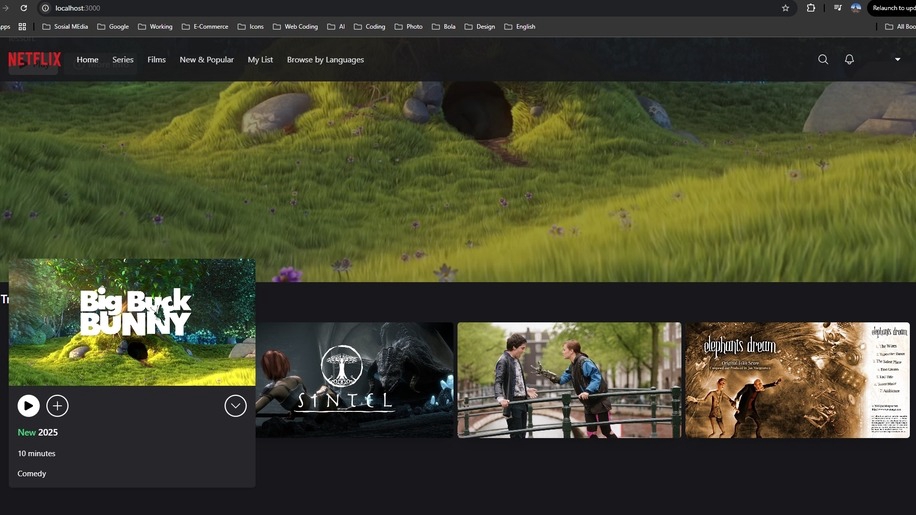Open the Design bookmark folder

point(480,27)
